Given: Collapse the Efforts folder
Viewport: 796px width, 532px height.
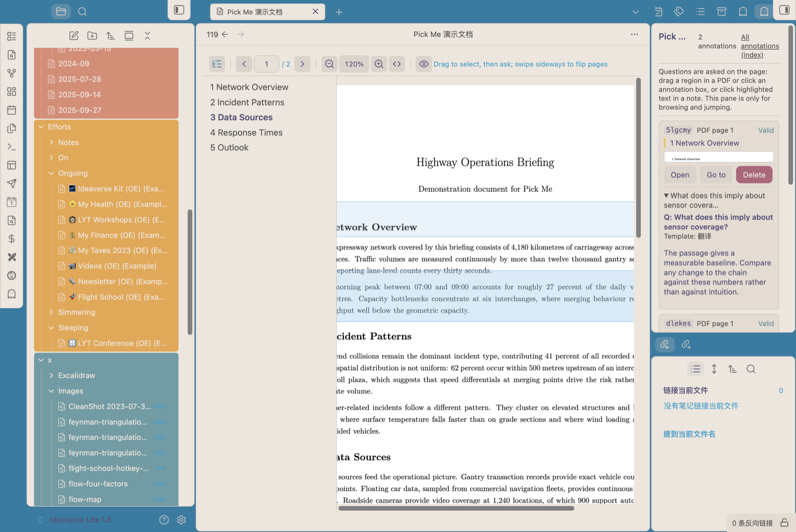Looking at the screenshot, I should point(41,127).
